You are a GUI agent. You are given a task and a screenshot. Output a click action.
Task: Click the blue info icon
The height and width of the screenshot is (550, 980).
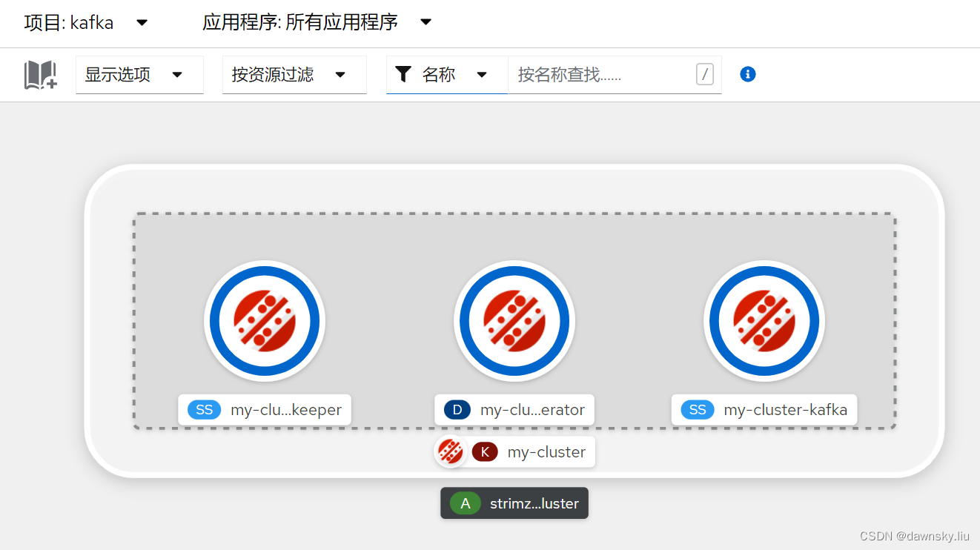point(748,74)
